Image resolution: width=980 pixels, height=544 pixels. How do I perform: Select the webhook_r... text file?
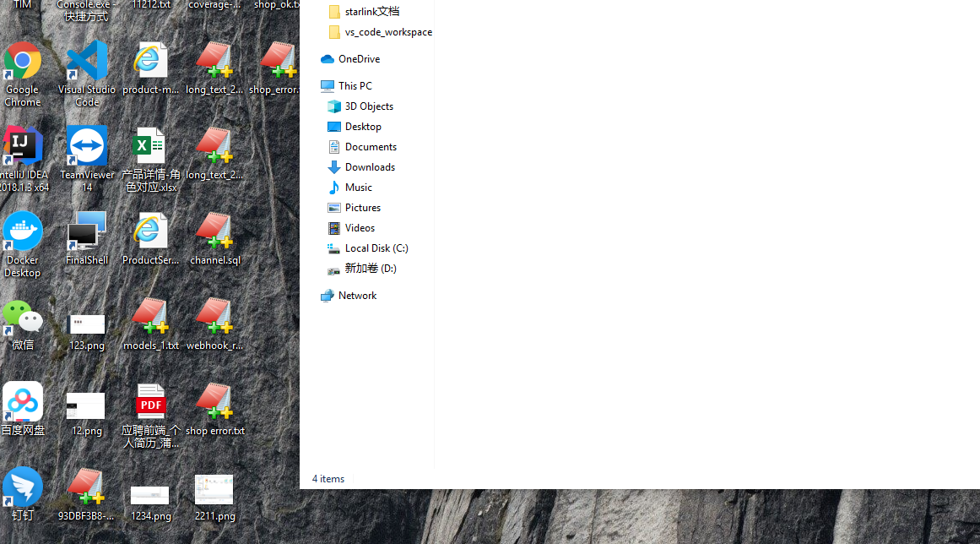click(x=215, y=324)
